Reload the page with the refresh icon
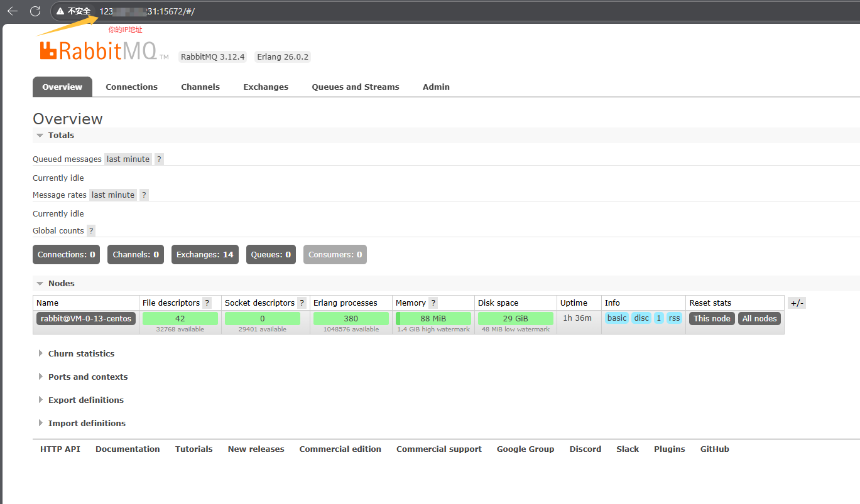The height and width of the screenshot is (504, 860). [35, 11]
